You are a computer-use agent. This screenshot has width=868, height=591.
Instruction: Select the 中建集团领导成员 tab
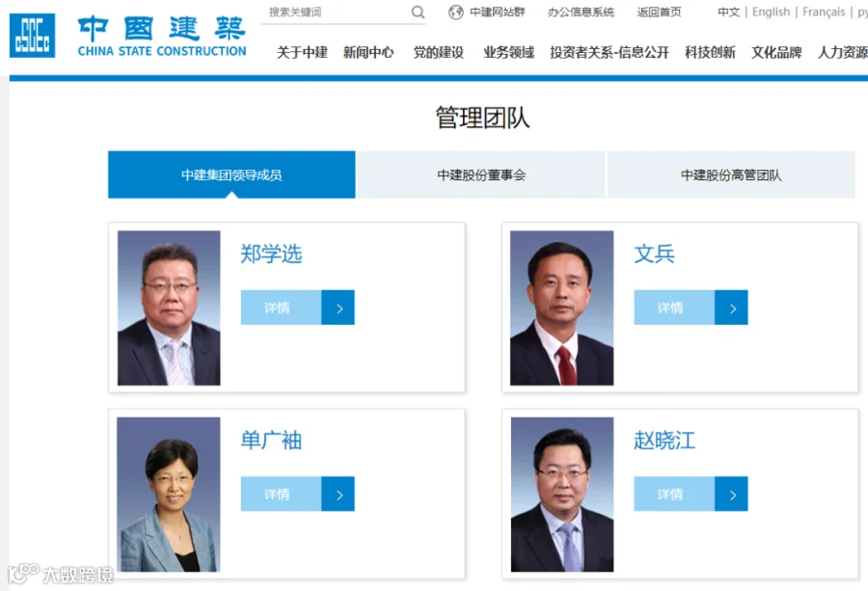[x=231, y=175]
